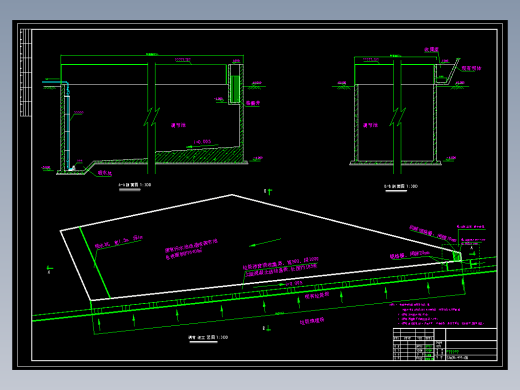
Task: Click the magenta notes block above the title block
Action: click(x=437, y=314)
